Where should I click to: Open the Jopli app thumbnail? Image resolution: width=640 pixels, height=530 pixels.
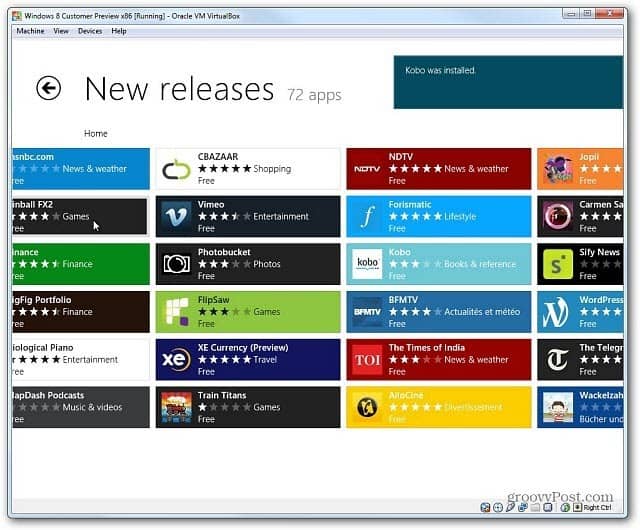tap(558, 169)
